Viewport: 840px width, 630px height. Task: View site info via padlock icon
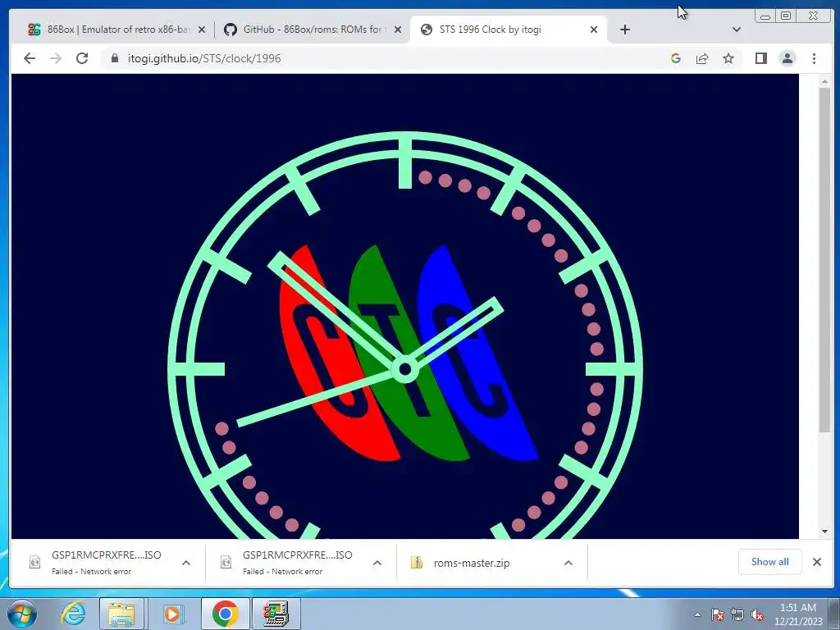tap(115, 58)
